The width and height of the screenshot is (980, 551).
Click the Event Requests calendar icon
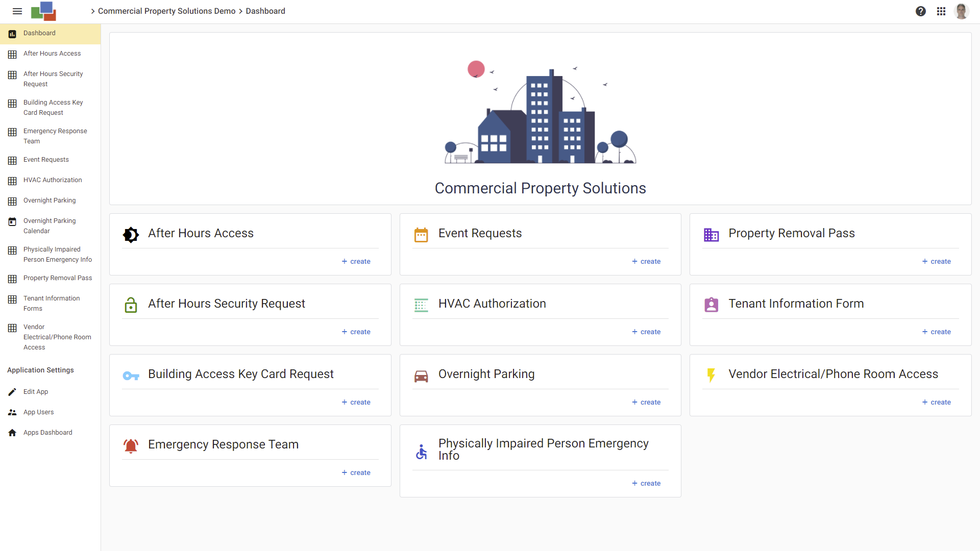point(421,235)
